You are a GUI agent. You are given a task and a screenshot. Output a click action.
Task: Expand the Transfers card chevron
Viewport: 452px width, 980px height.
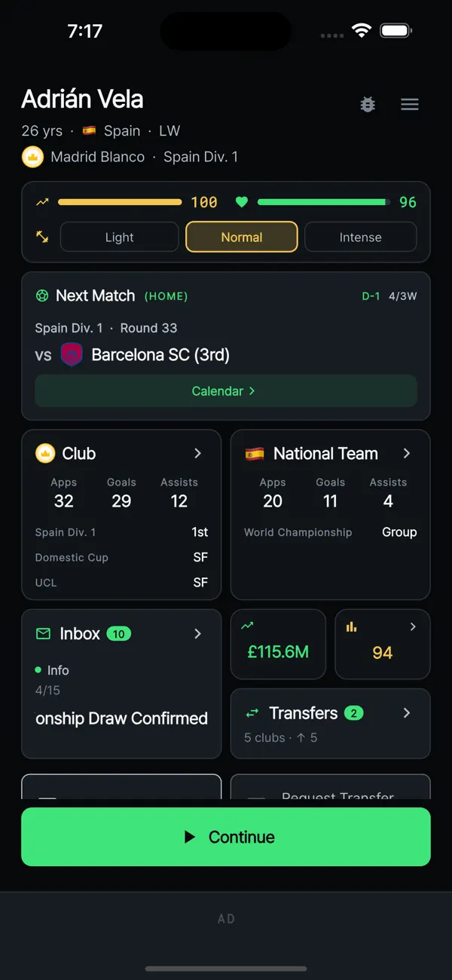coord(407,713)
